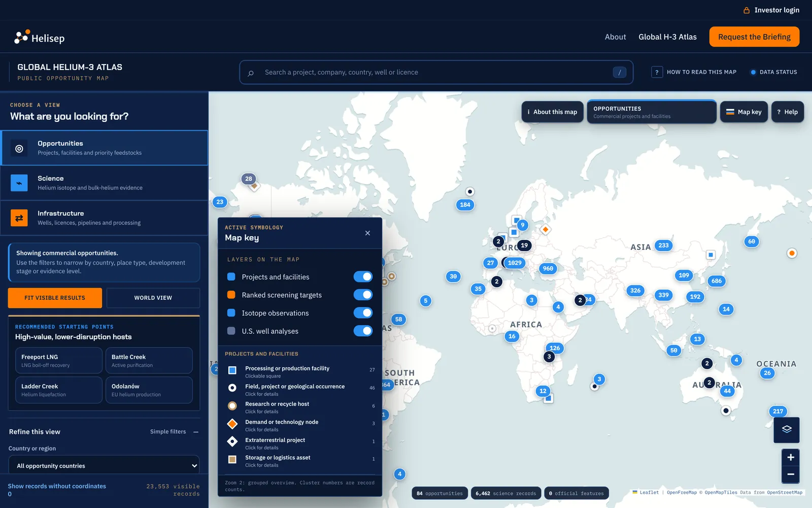Click Storage or logistics asset square icon
The image size is (812, 508).
(232, 459)
